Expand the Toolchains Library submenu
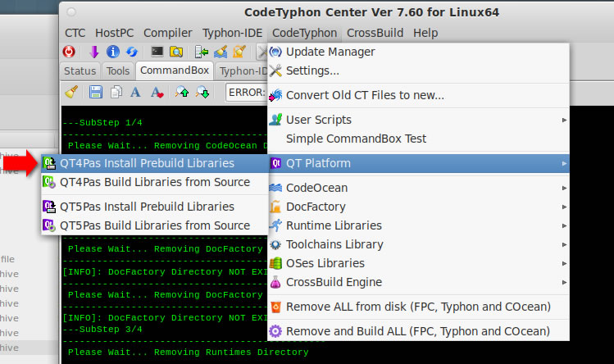This screenshot has height=364, width=614. tap(418, 244)
